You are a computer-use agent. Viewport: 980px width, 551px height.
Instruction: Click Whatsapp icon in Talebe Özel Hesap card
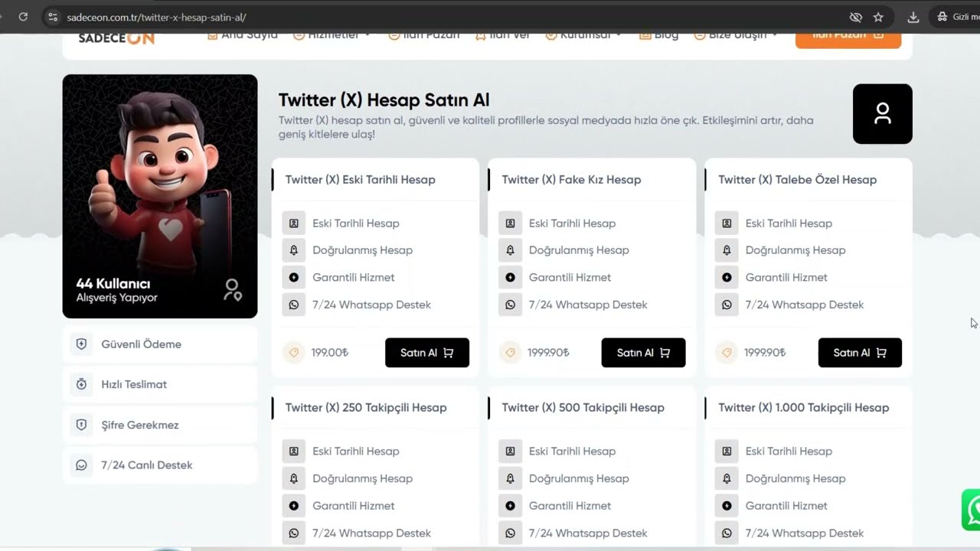coord(727,305)
